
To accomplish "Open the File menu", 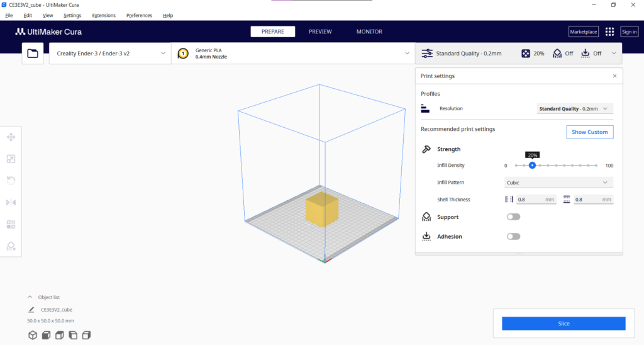I will tap(9, 15).
